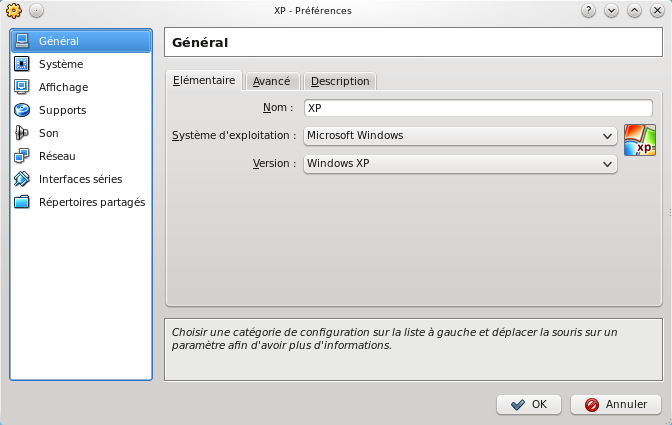Open the Version Windows XP dropdown
Screen dimensions: 672x425
click(460, 163)
